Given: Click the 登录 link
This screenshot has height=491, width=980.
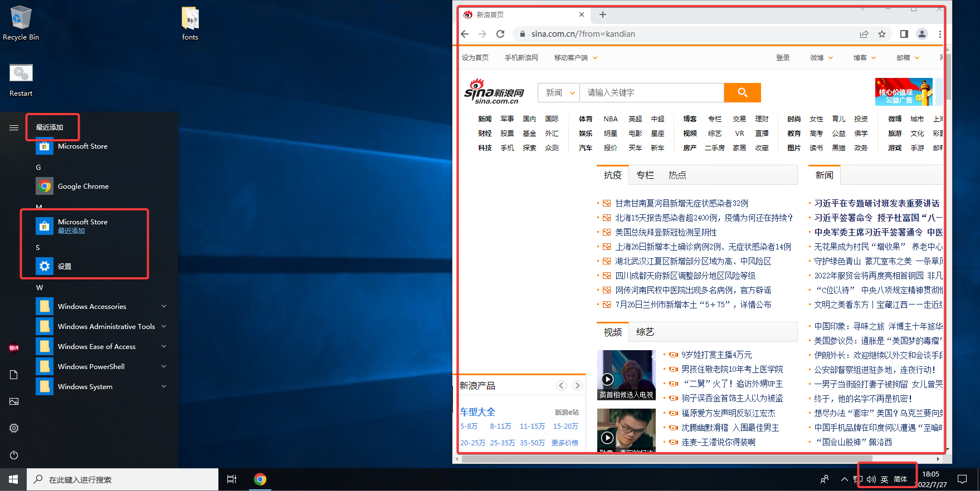Looking at the screenshot, I should click(783, 58).
